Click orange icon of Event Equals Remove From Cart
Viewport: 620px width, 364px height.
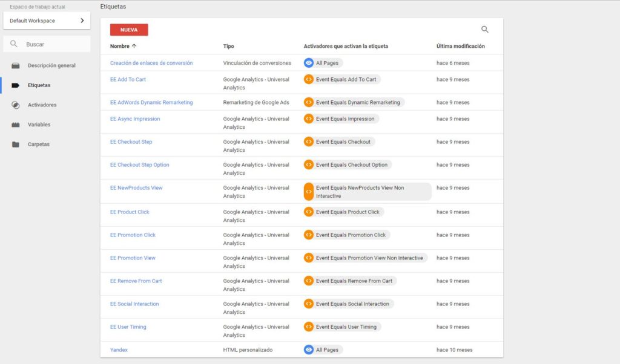(309, 281)
